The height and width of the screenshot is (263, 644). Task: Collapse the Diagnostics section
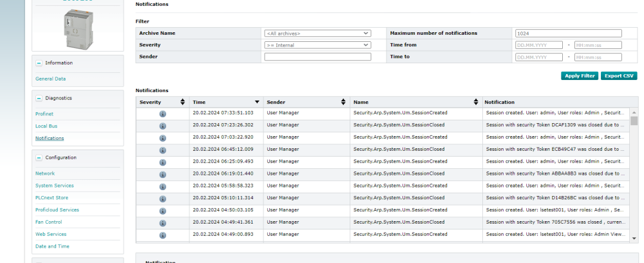[39, 98]
